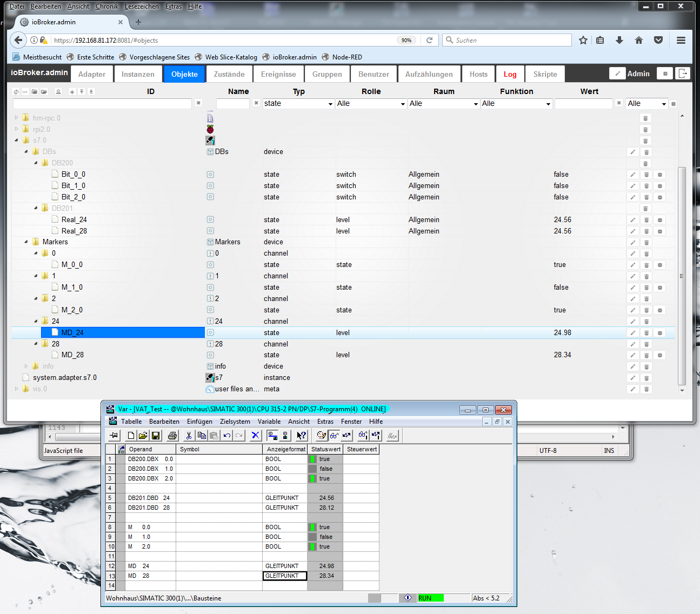The width and height of the screenshot is (700, 614).
Task: Open the Node-RED bookmark
Action: [342, 57]
